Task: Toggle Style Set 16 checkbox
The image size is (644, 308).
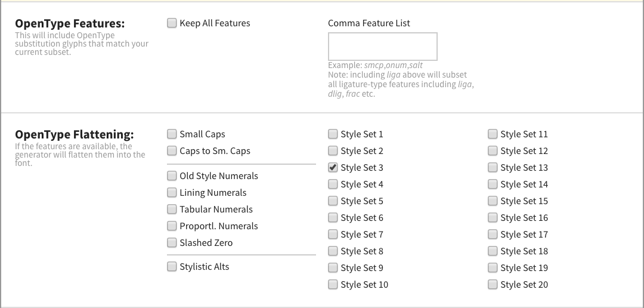Action: point(493,218)
